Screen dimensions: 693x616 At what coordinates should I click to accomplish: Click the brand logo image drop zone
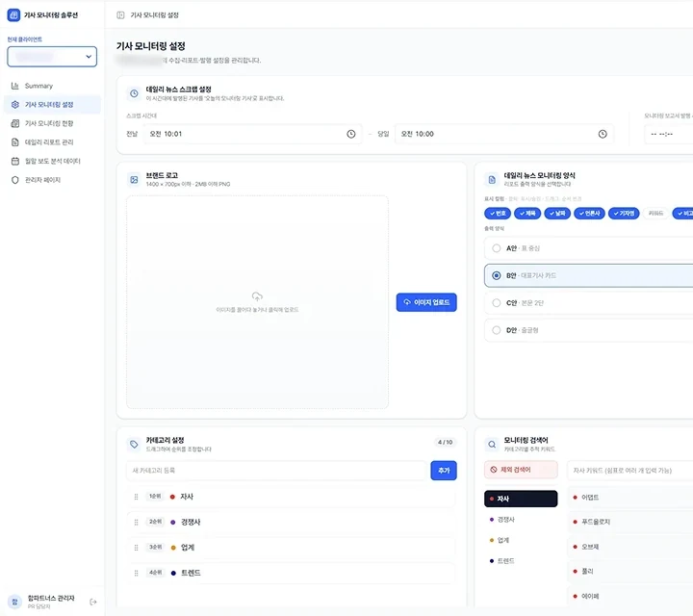click(257, 302)
